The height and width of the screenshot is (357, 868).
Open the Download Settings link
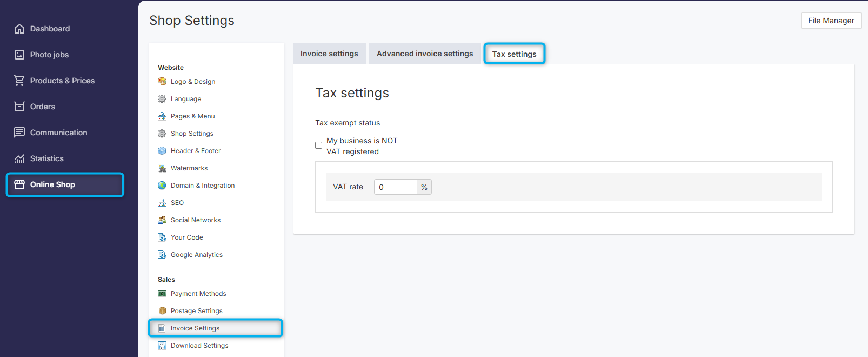[x=199, y=346]
